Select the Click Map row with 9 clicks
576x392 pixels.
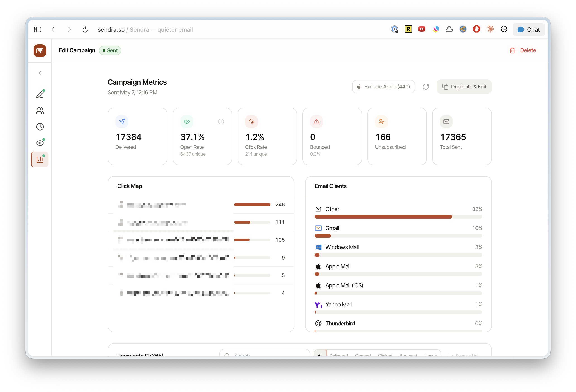[201, 258]
